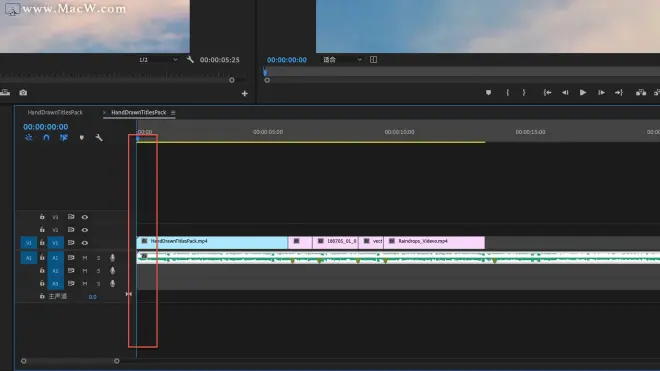
Task: Mute audio track A1
Action: tap(85, 258)
